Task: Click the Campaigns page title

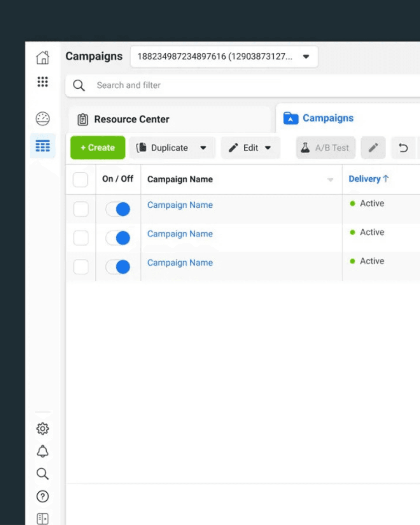Action: [94, 56]
